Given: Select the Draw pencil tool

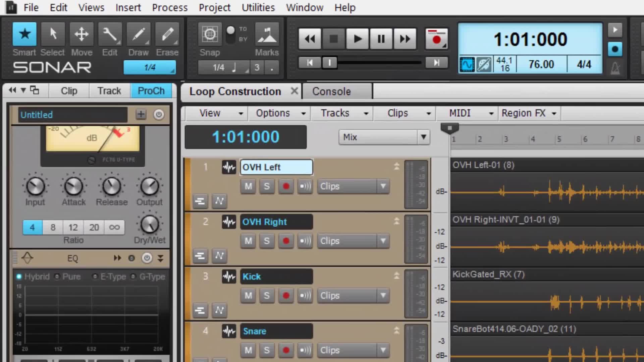Looking at the screenshot, I should click(139, 34).
